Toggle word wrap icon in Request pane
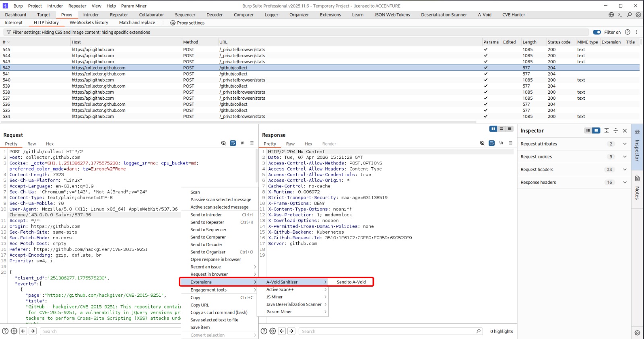Viewport: 644px width, 339px height. click(233, 143)
